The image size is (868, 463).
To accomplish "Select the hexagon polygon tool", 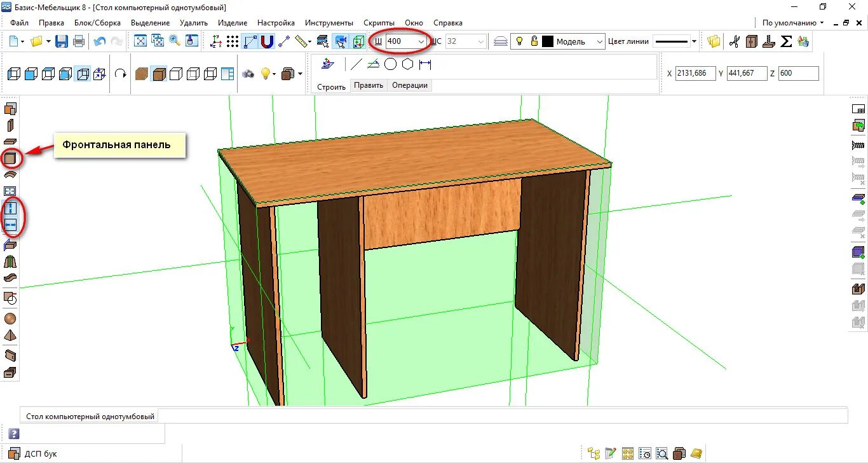I will tap(407, 64).
